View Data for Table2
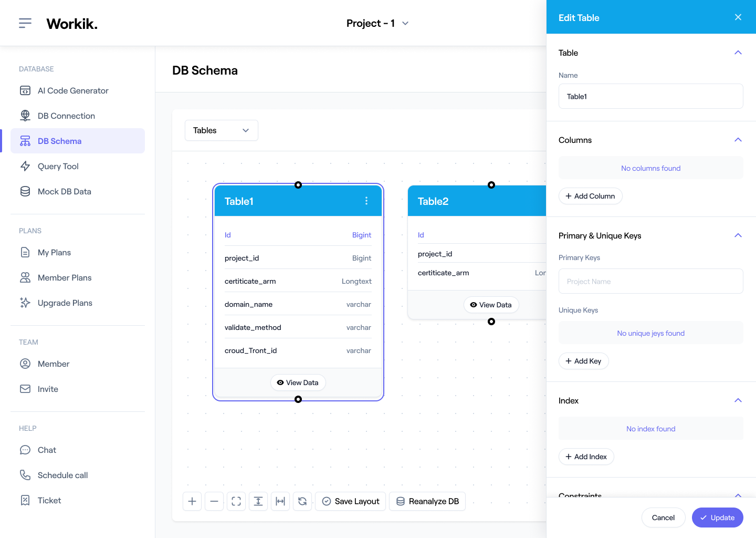The width and height of the screenshot is (756, 538). click(491, 305)
